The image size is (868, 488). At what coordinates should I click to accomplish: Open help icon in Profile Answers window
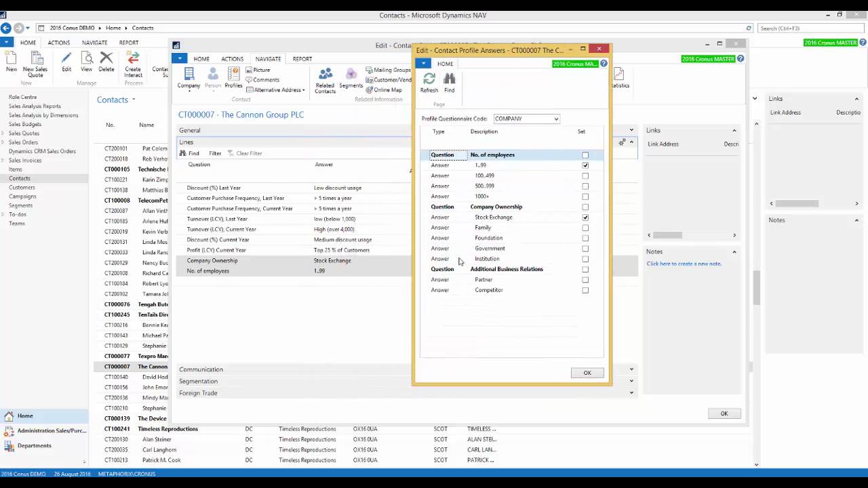[604, 64]
